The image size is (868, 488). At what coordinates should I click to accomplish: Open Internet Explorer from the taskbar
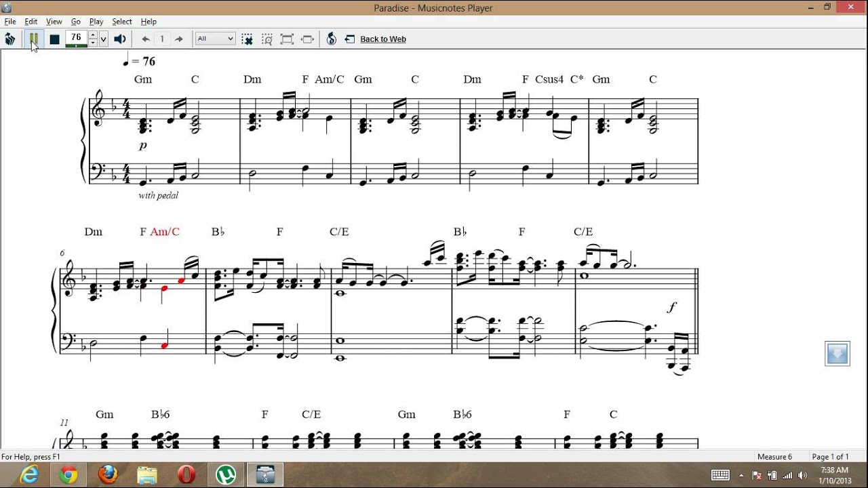[x=28, y=475]
